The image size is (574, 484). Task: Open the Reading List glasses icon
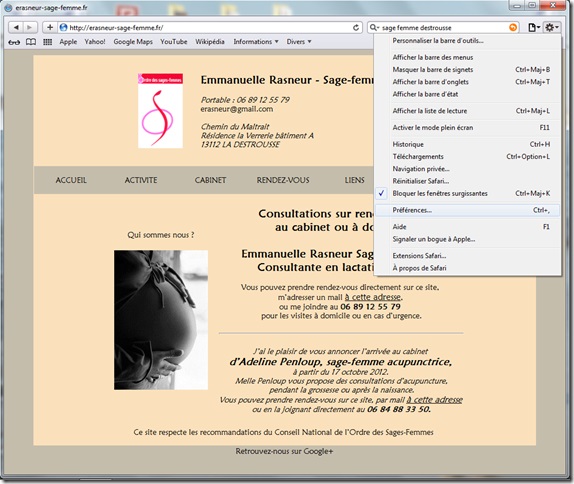[14, 42]
